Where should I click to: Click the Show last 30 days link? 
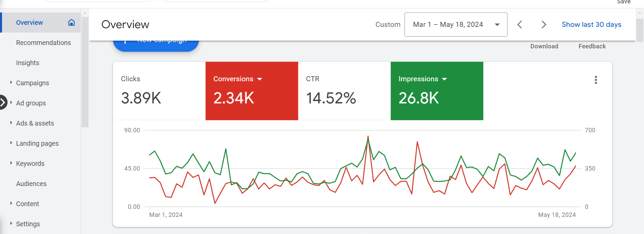tap(591, 25)
